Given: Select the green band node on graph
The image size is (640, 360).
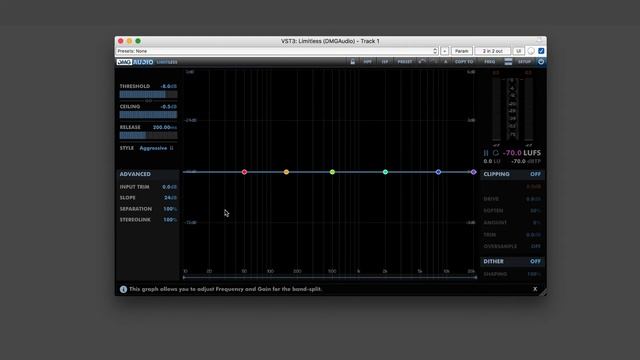Looking at the screenshot, I should click(x=332, y=172).
